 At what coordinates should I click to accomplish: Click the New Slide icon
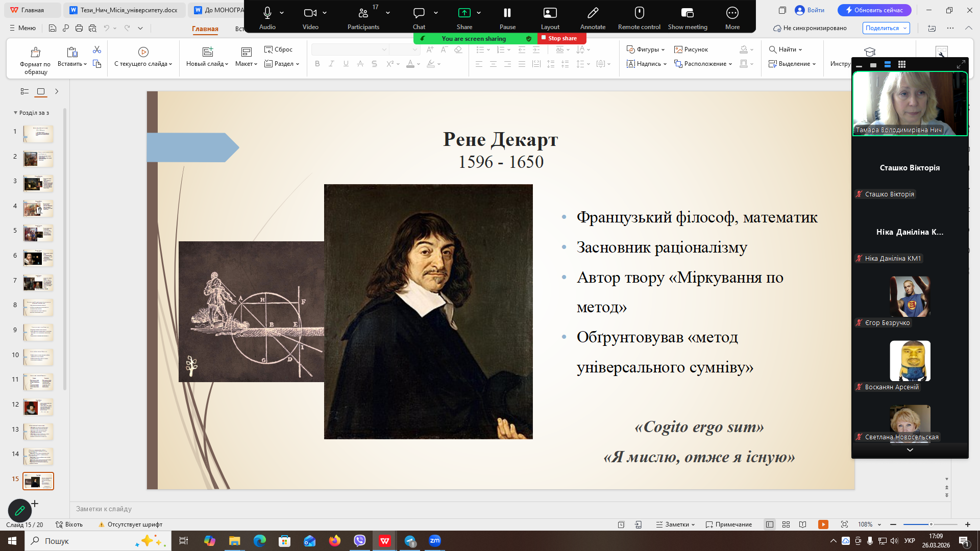207,52
